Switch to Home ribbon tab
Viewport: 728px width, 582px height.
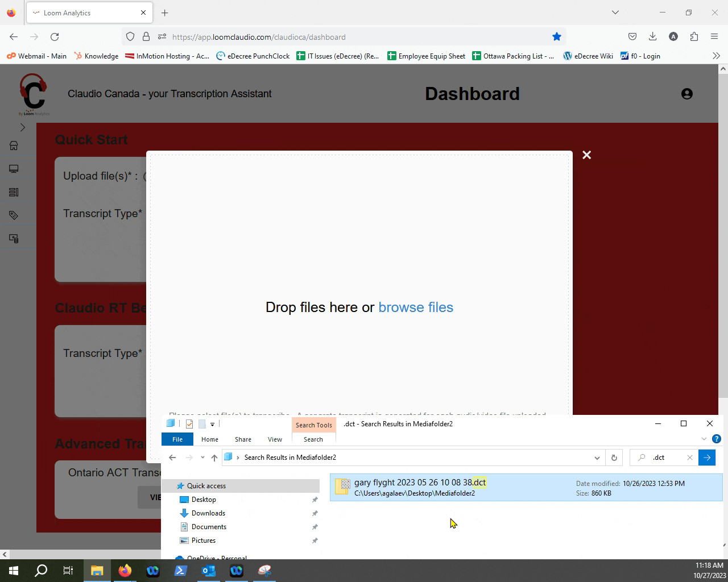click(210, 439)
